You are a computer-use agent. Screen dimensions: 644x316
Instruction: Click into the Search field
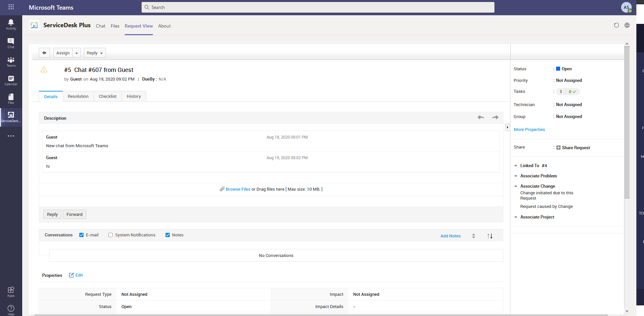tap(318, 7)
